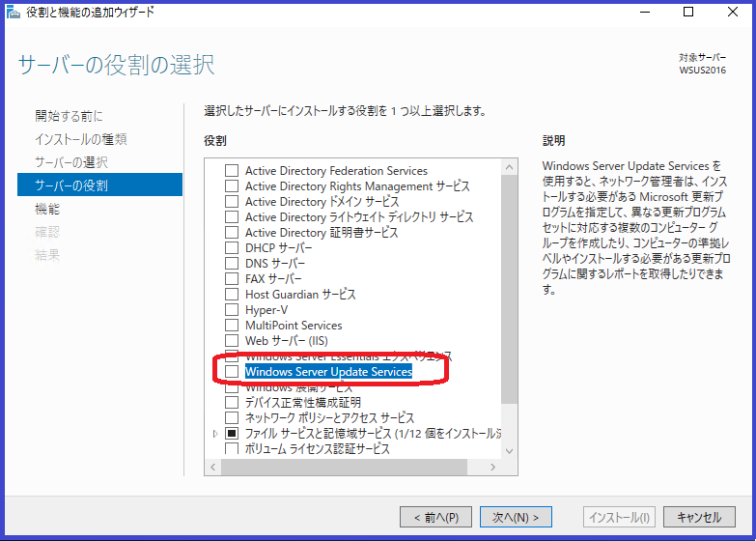Enable Active Directory ドメイン サービス checkbox
Screen dimensions: 756x541
point(232,201)
